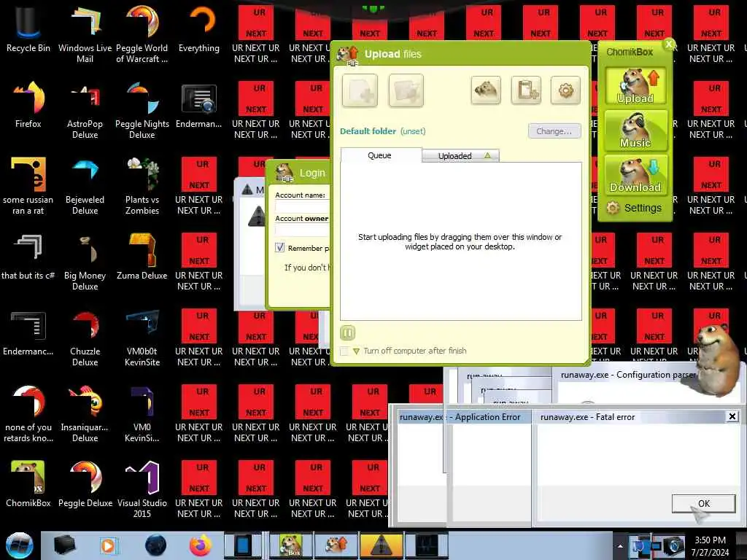Select the Visual Studio 2015 desktop icon

(142, 489)
